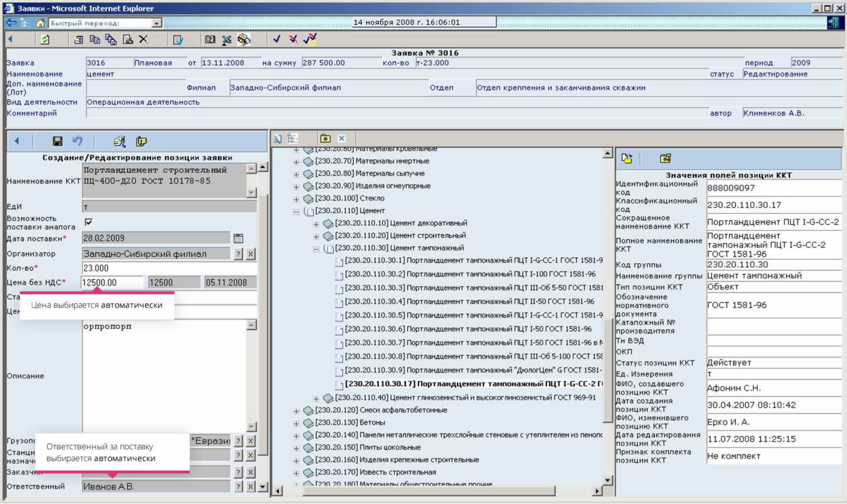
Task: Click the ? lookup button next to Заказчик
Action: coord(238,472)
